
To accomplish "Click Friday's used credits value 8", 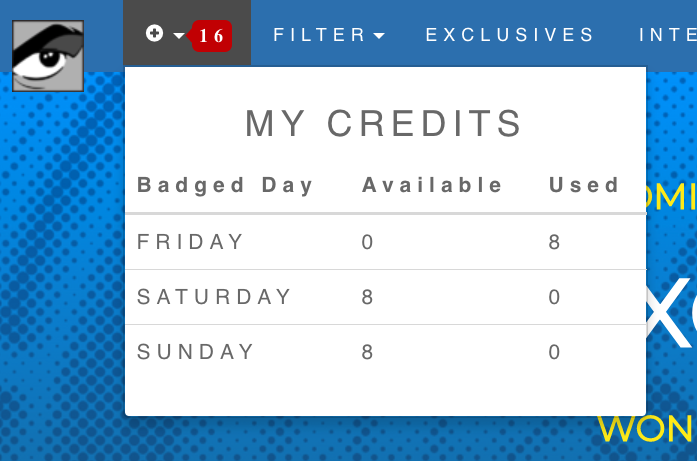I will click(x=554, y=242).
